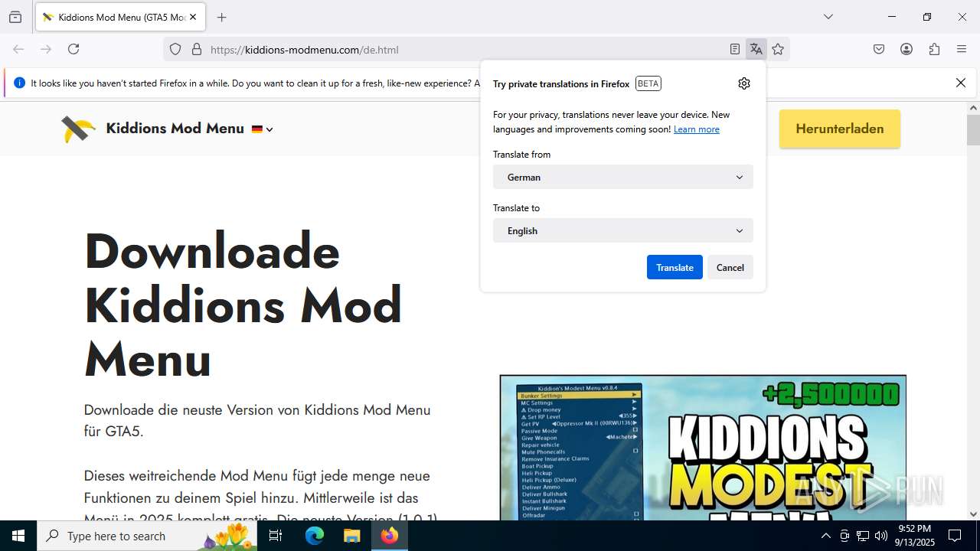980x551 pixels.
Task: Open Task View on taskbar
Action: pyautogui.click(x=276, y=536)
